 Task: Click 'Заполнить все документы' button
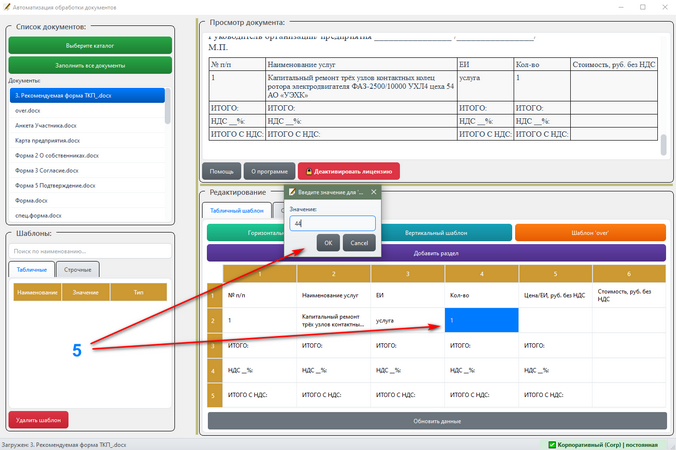pos(90,66)
